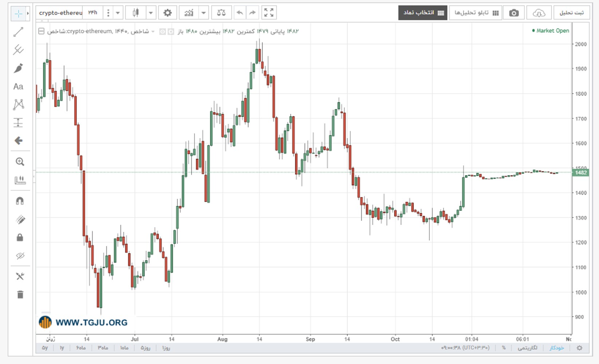The image size is (599, 364).
Task: Select the Aa text annotation tool
Action: click(18, 87)
